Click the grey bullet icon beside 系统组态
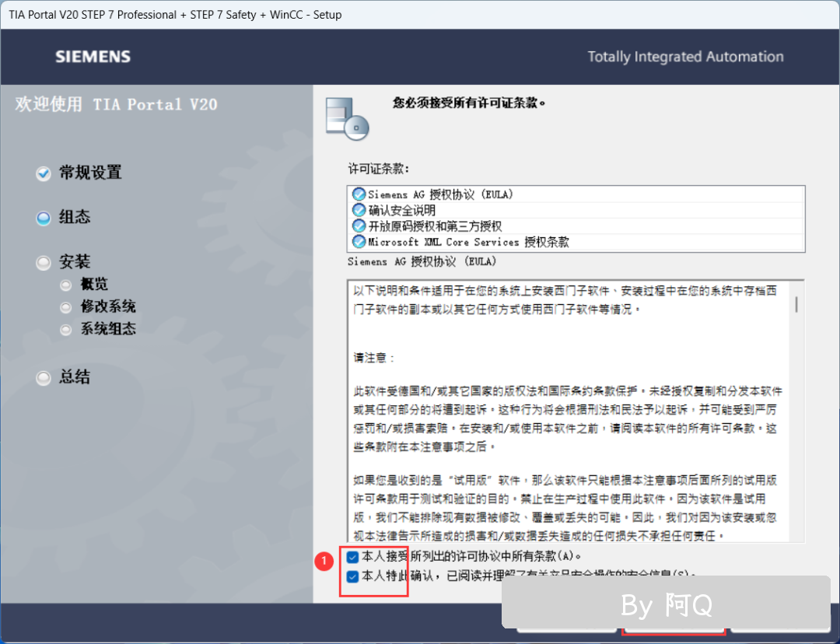This screenshot has width=840, height=644. pyautogui.click(x=66, y=330)
